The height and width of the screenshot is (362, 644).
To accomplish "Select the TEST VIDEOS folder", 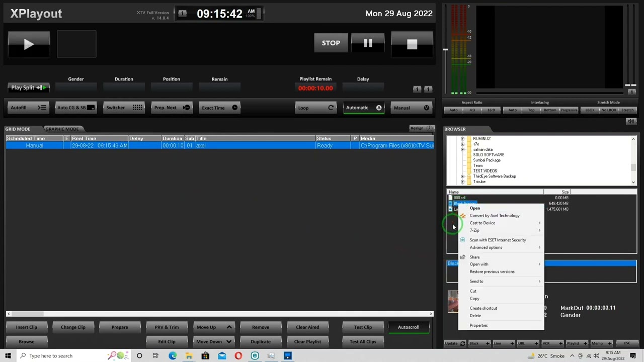I will 485,171.
